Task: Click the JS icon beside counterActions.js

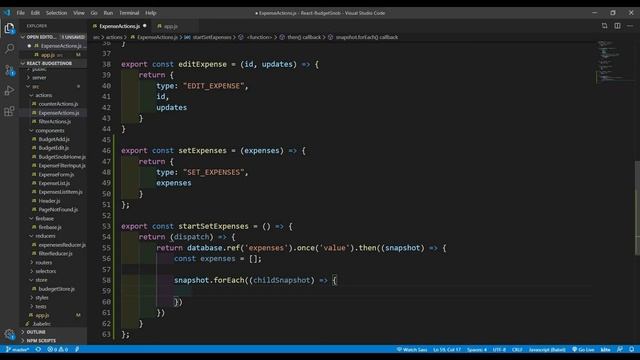Action: pyautogui.click(x=34, y=104)
